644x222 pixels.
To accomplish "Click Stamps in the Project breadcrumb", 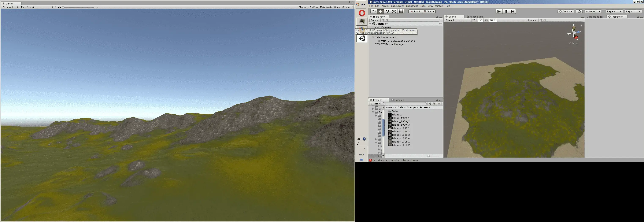I will click(x=411, y=107).
